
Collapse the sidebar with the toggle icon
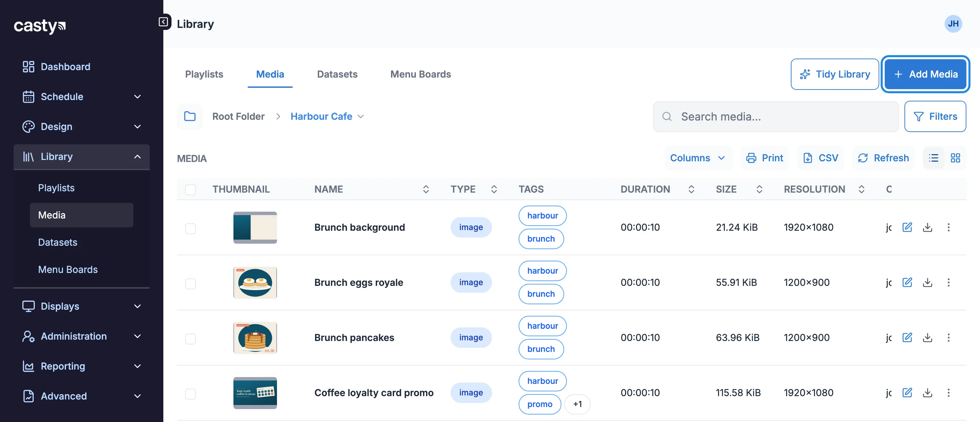point(163,22)
